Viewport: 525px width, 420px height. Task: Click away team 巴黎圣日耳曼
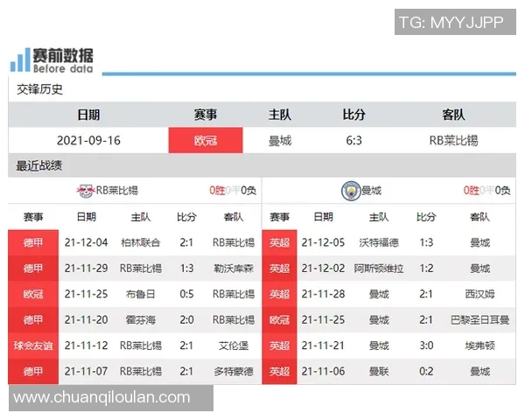coord(479,320)
